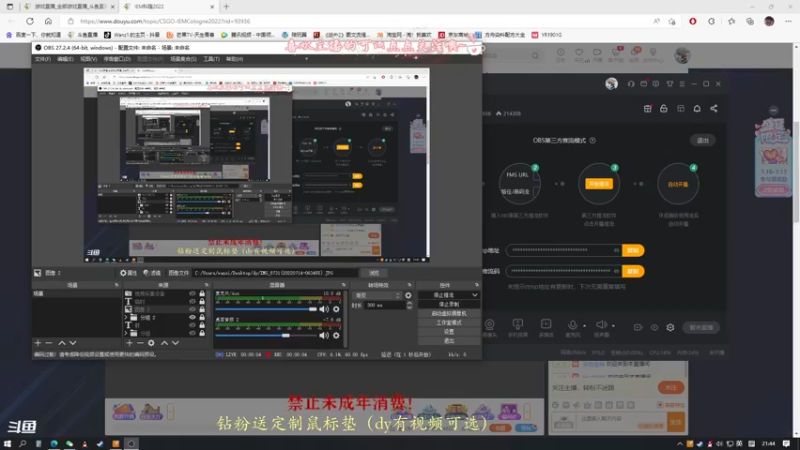Open the 停靠窗口(D) menu in OBS
800x450 pixels.
click(x=117, y=59)
